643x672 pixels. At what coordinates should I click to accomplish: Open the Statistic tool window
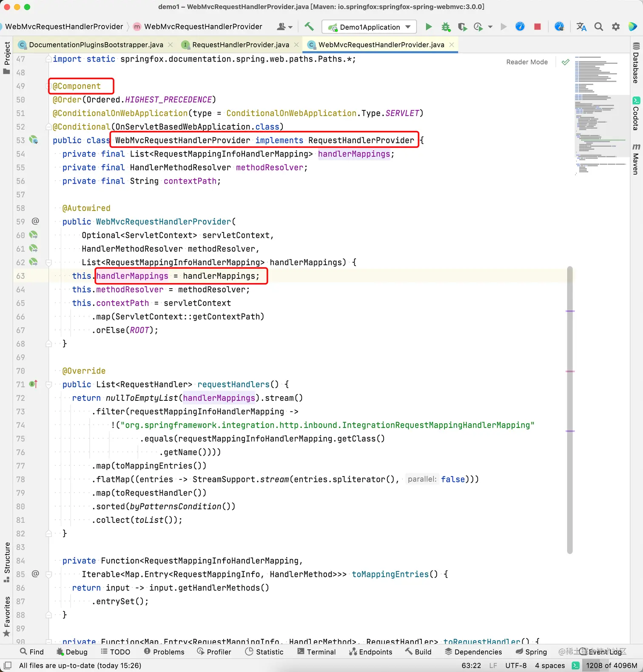click(265, 652)
